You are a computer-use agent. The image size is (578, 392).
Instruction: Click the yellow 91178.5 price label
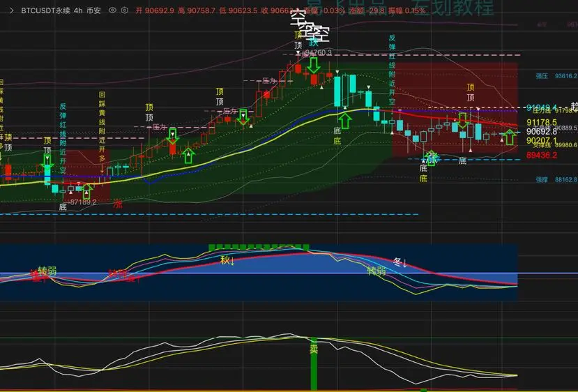[x=542, y=122]
